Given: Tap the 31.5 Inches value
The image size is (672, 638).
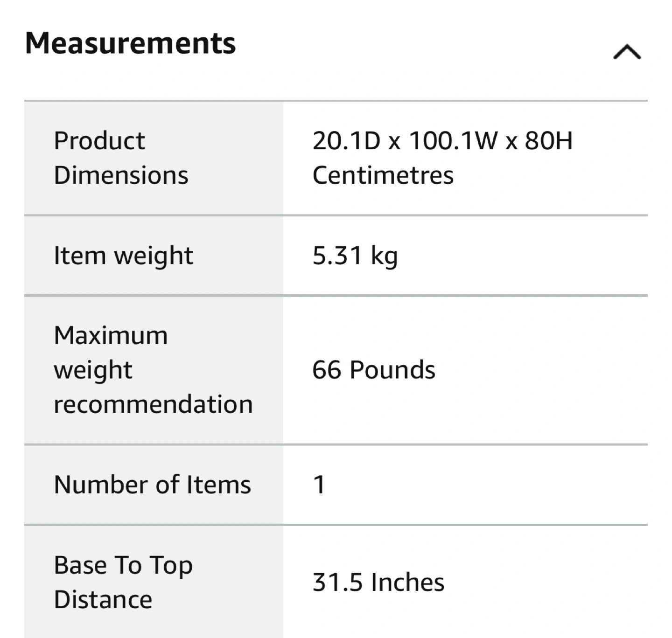Looking at the screenshot, I should [x=378, y=583].
